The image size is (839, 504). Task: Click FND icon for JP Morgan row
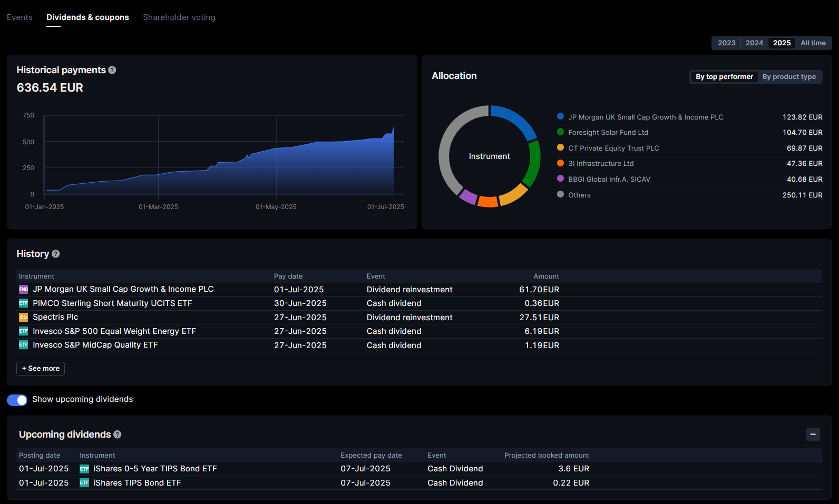pyautogui.click(x=24, y=289)
